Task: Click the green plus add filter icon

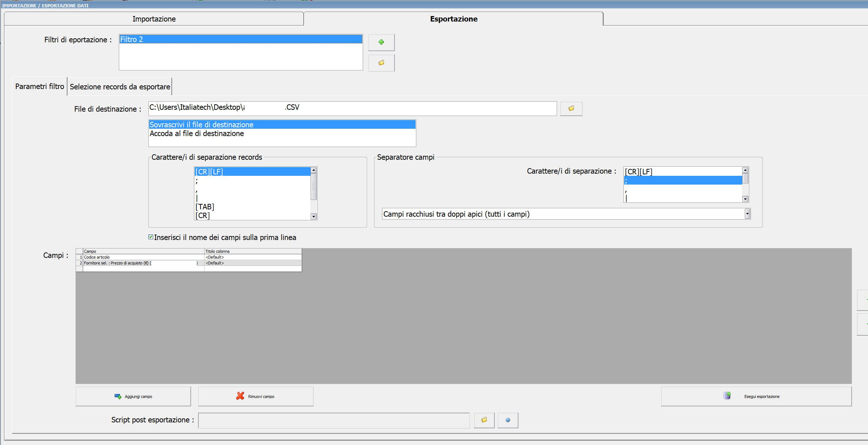Action: [x=381, y=42]
